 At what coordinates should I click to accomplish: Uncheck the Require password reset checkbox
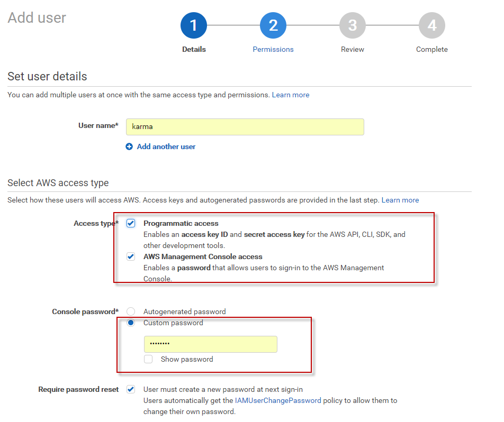click(131, 389)
